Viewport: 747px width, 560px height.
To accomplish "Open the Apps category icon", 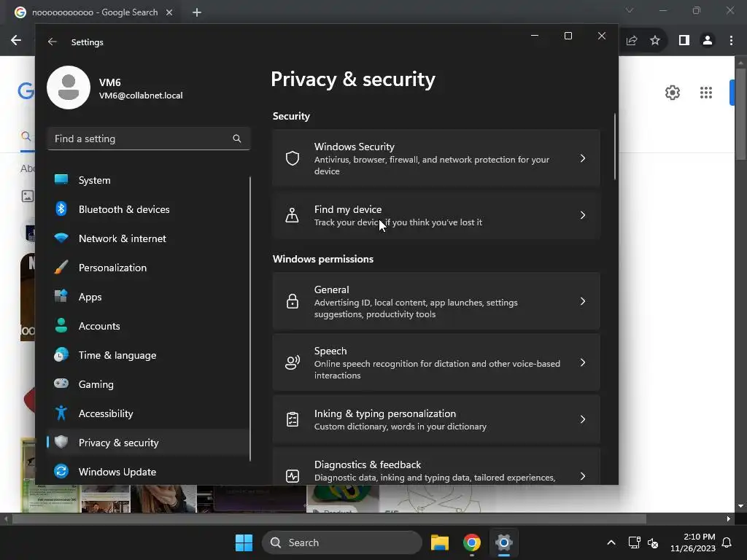I will pyautogui.click(x=61, y=296).
